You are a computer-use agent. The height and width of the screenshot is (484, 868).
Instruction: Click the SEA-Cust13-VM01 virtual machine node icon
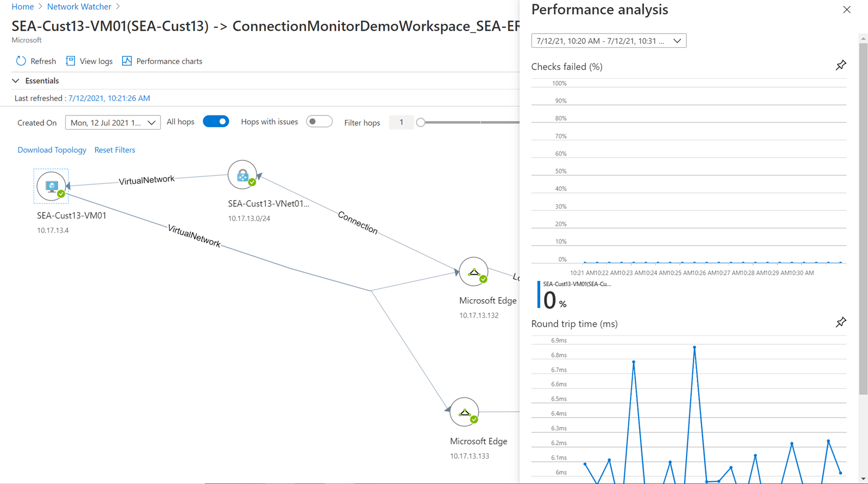point(52,186)
